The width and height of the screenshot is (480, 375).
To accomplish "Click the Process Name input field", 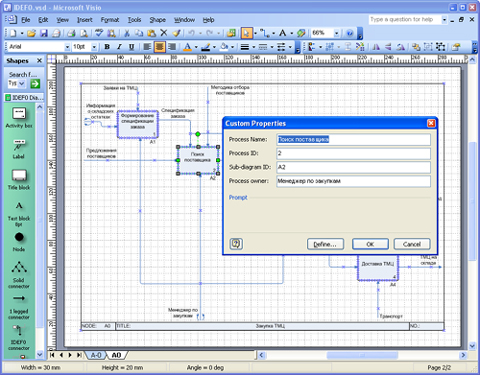I will pyautogui.click(x=353, y=139).
